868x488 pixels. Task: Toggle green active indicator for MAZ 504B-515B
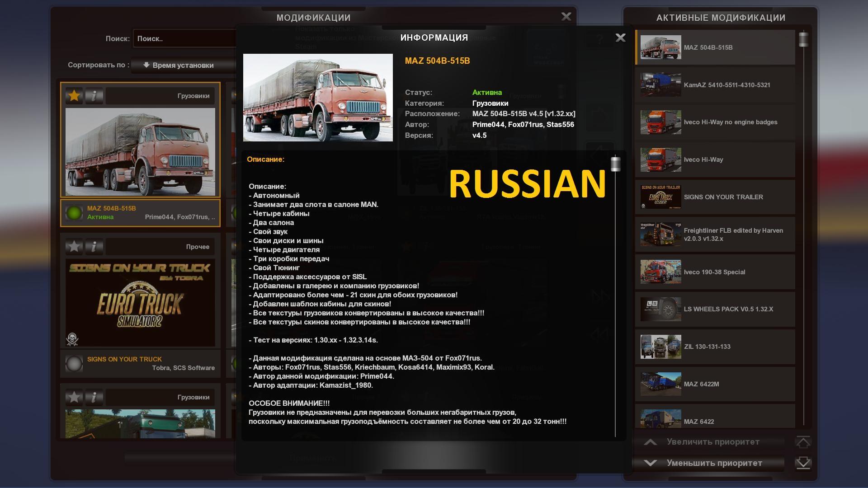click(74, 213)
